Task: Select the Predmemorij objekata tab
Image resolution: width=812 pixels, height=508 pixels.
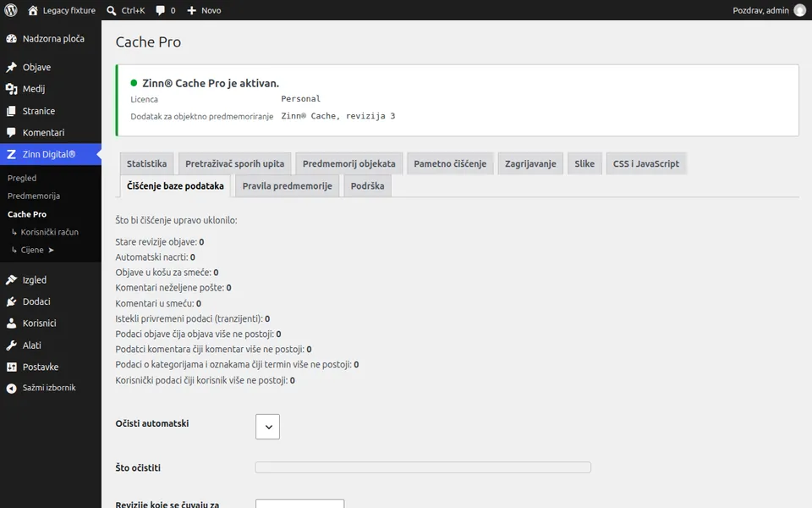Action: click(x=349, y=163)
